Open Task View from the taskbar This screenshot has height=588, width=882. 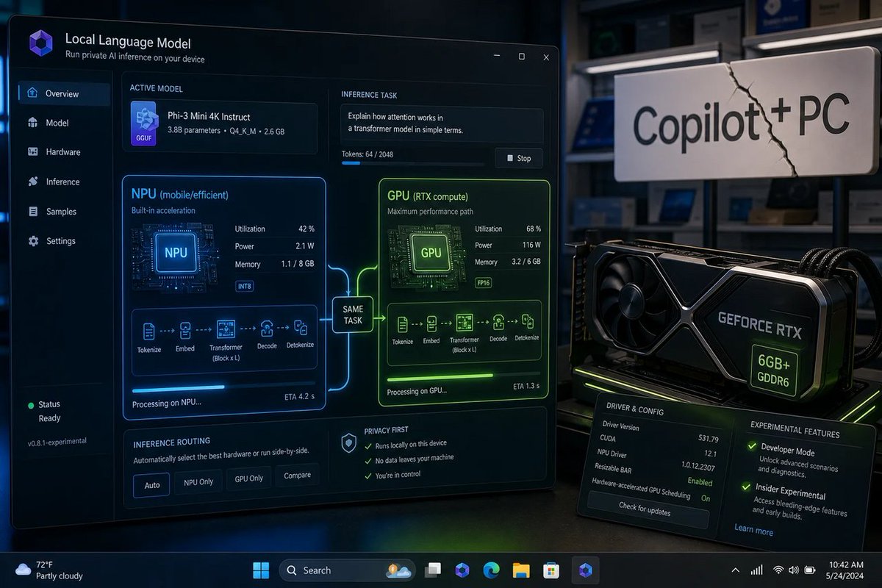pyautogui.click(x=434, y=570)
